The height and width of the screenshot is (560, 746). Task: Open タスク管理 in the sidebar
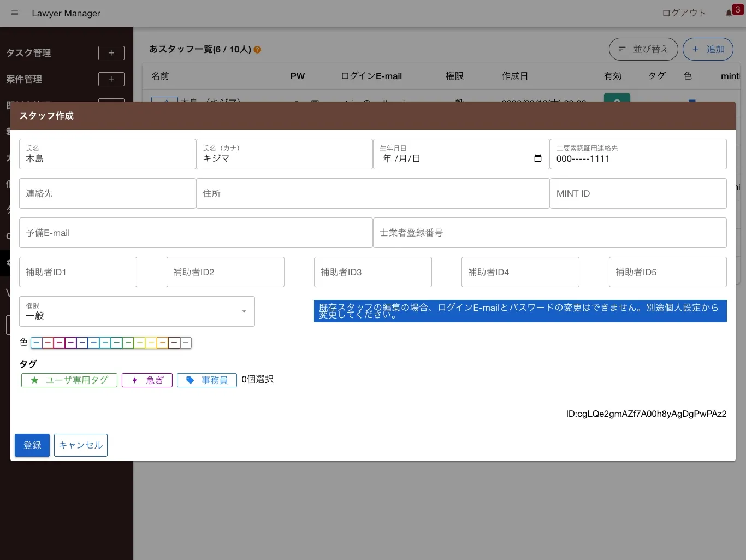[28, 53]
